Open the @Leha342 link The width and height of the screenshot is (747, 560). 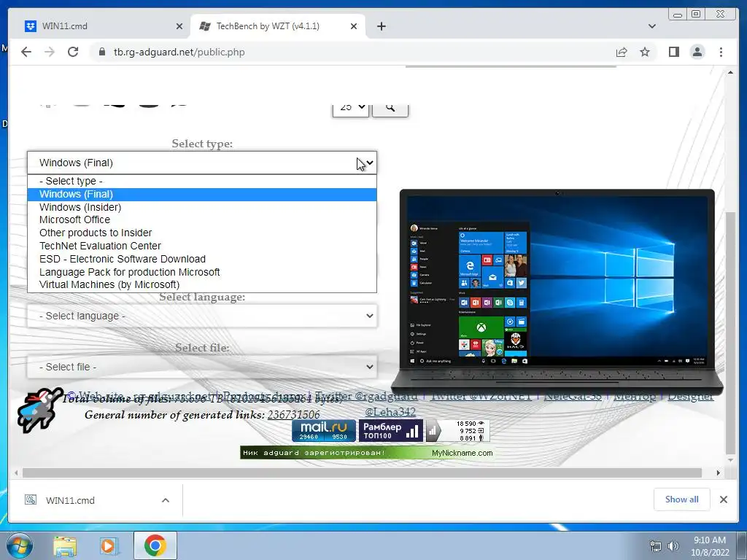390,411
